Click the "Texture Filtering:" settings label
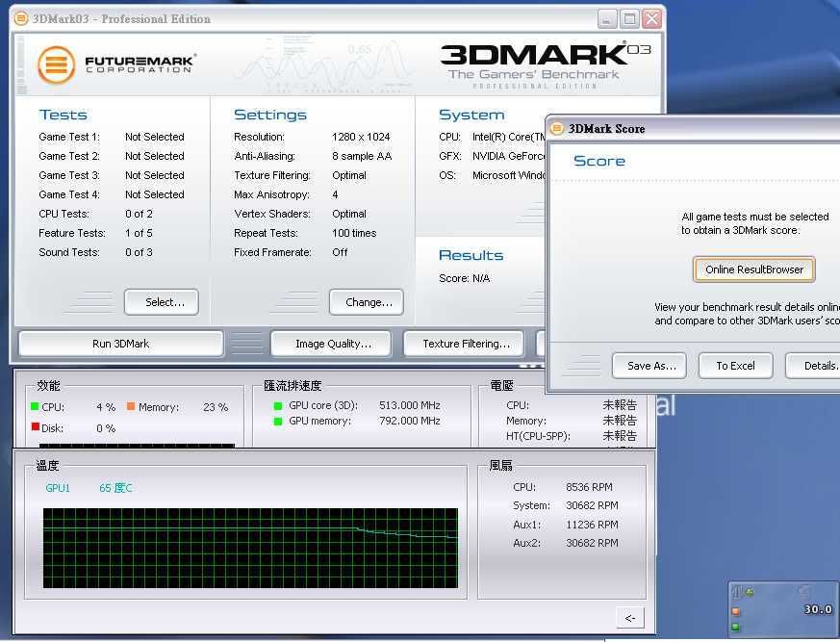This screenshot has width=840, height=642. pyautogui.click(x=272, y=175)
